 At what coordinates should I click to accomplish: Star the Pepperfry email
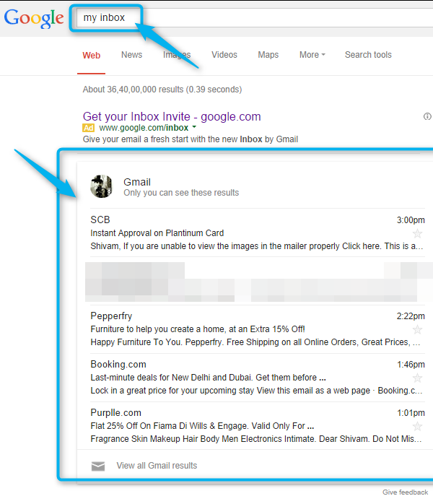tap(418, 329)
